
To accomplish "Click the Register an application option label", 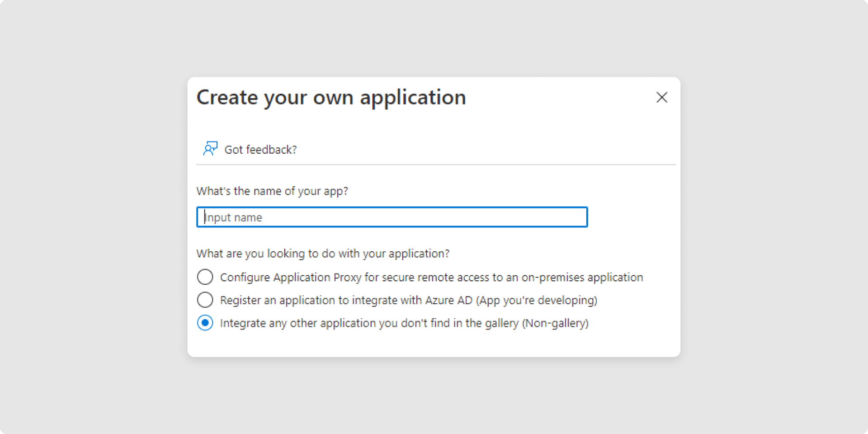I will point(408,300).
